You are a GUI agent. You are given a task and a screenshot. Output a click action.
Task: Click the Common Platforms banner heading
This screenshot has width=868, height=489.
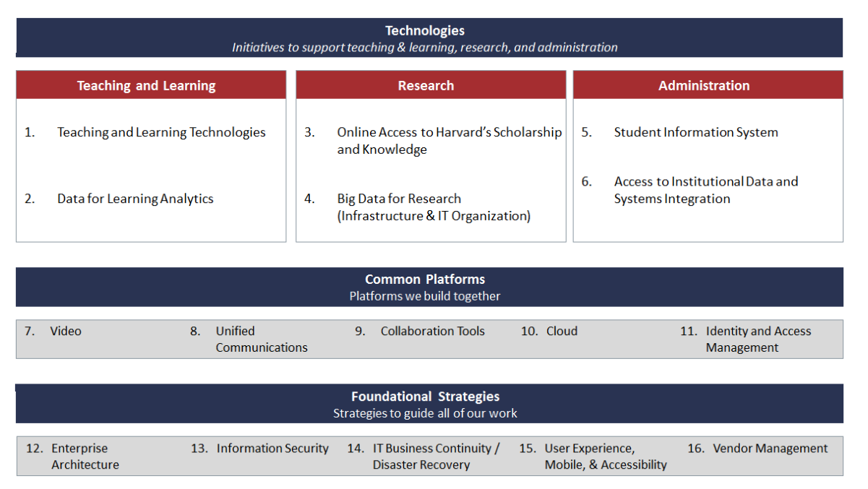pos(425,279)
